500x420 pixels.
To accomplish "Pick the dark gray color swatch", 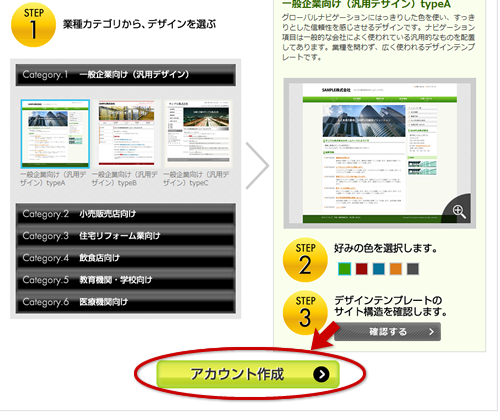I will click(x=413, y=269).
